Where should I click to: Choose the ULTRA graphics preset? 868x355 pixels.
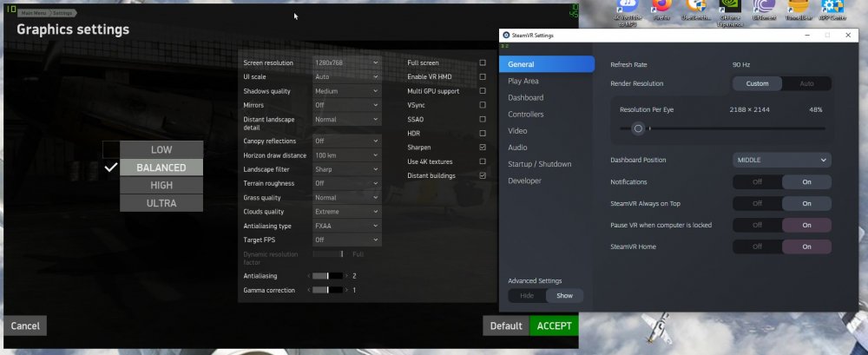(x=161, y=203)
